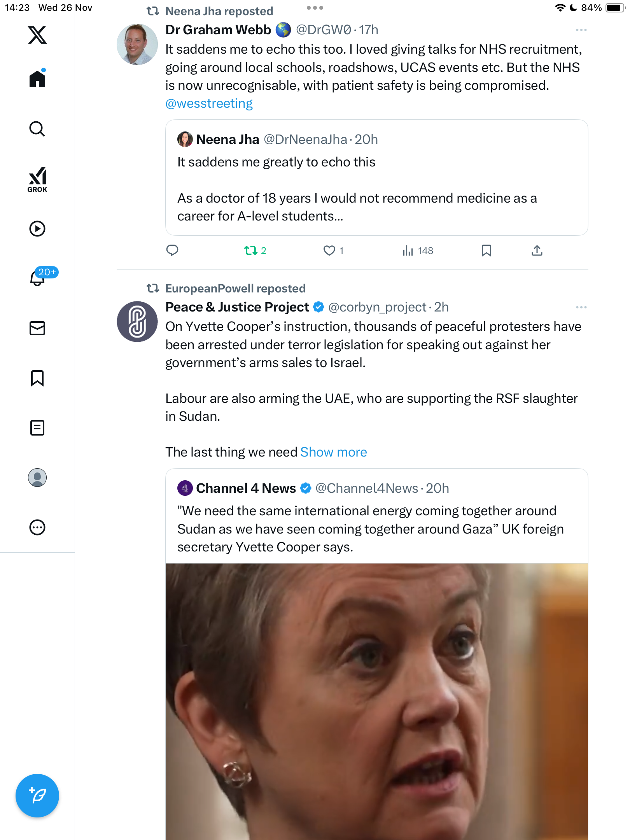Viewport: 630px width, 840px height.
Task: Open the More circle menu in sidebar
Action: [37, 527]
